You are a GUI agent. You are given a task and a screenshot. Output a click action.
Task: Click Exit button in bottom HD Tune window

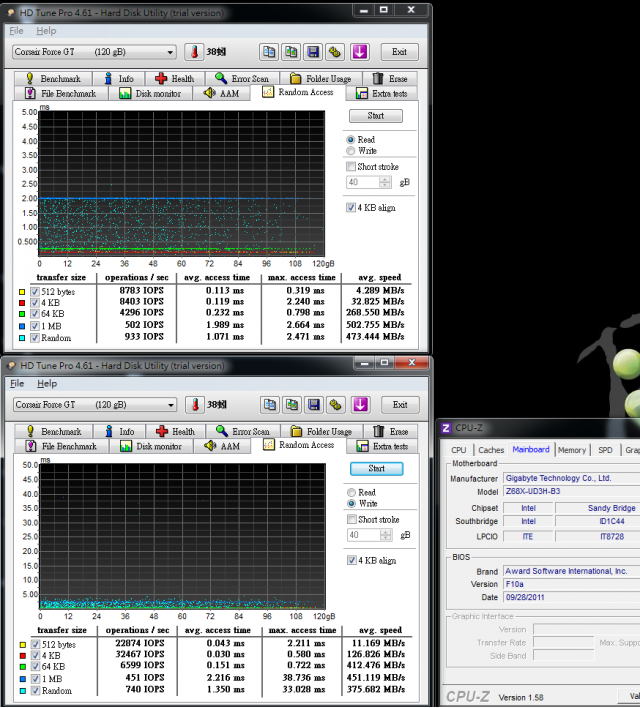(x=400, y=405)
